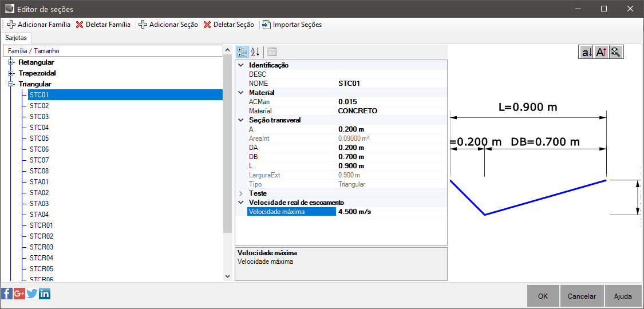The height and width of the screenshot is (309, 644).
Task: Collapse the Material property category
Action: 241,93
